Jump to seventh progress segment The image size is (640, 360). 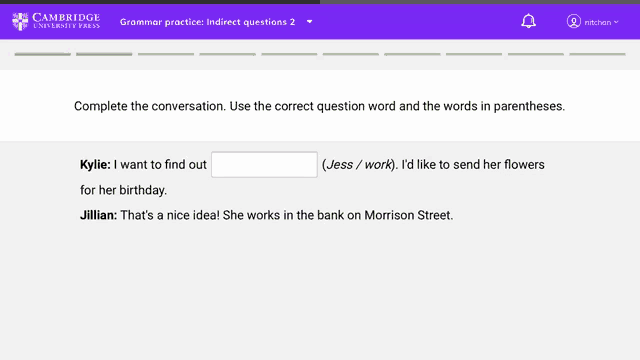click(412, 54)
